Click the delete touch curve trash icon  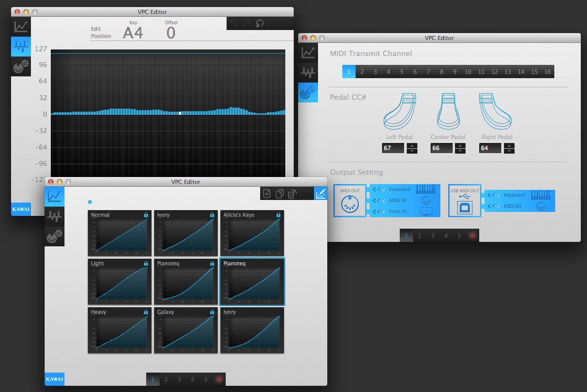click(x=292, y=193)
